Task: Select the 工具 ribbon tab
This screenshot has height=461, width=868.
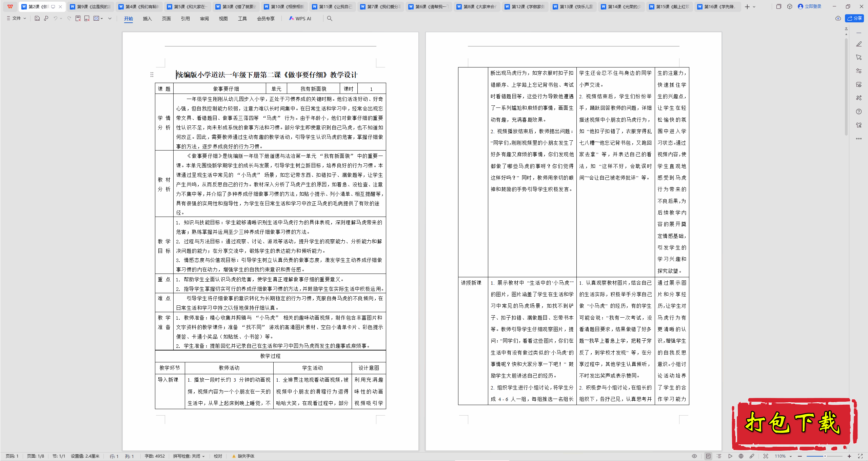Action: pyautogui.click(x=242, y=19)
